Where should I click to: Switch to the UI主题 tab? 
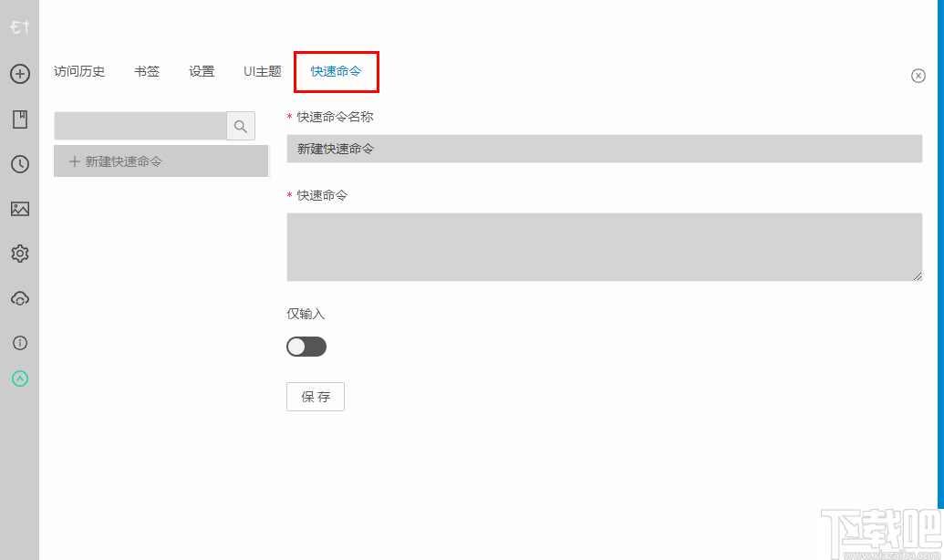(x=262, y=71)
